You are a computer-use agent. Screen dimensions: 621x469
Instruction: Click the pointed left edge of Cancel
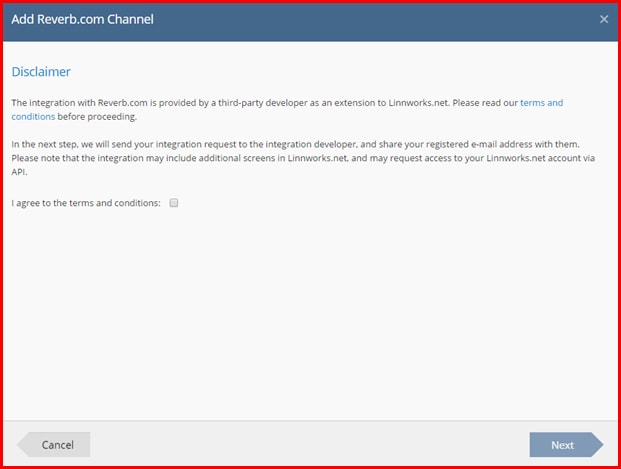click(x=23, y=444)
